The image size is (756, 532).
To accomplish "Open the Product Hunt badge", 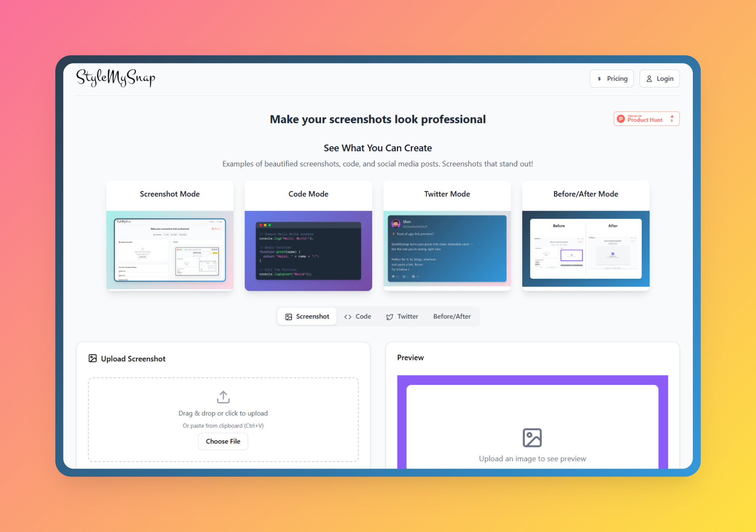I will pos(646,119).
